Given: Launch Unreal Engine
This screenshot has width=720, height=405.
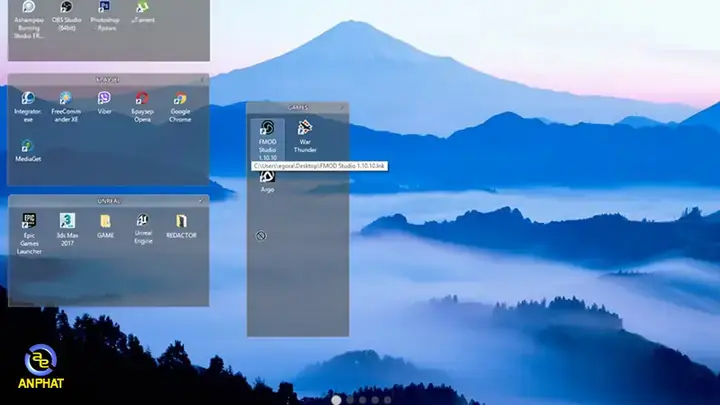Looking at the screenshot, I should [143, 221].
